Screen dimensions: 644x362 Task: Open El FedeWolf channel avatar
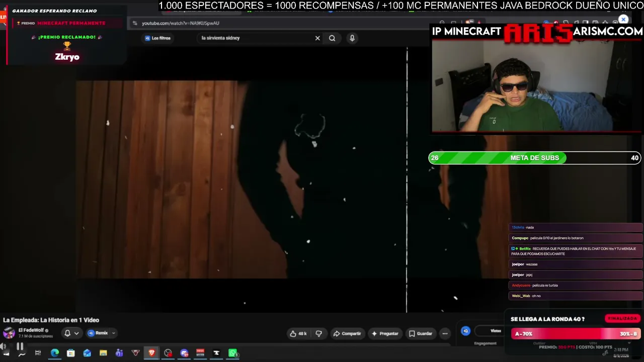pyautogui.click(x=9, y=333)
